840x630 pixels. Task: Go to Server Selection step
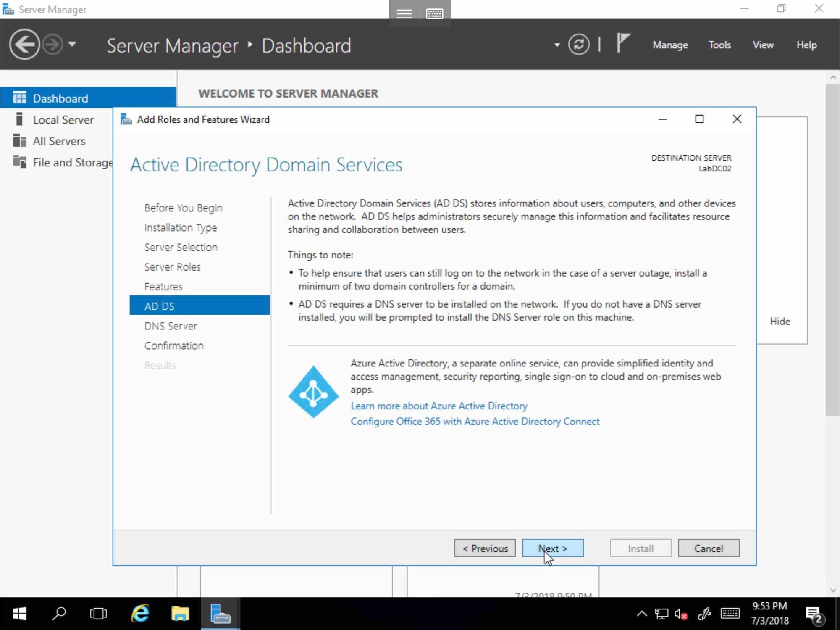click(181, 247)
